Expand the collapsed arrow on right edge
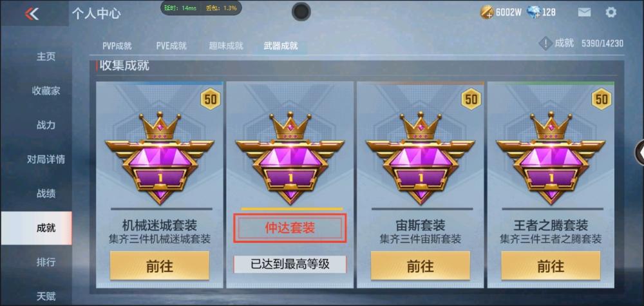The height and width of the screenshot is (306, 644). pyautogui.click(x=640, y=152)
